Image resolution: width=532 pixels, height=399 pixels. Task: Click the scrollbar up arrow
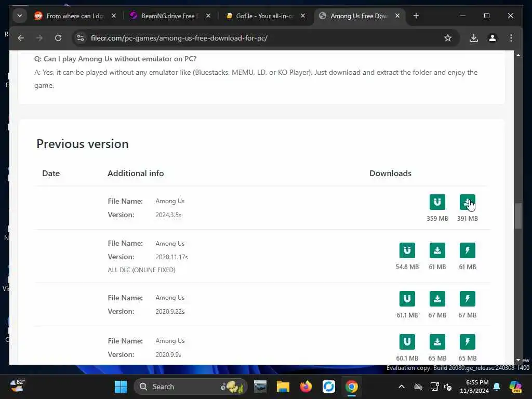[x=518, y=55]
